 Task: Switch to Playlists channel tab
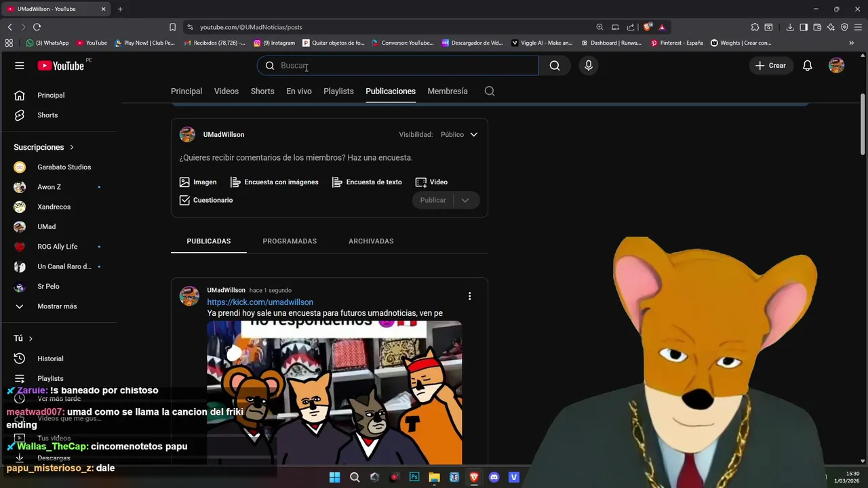pyautogui.click(x=338, y=91)
